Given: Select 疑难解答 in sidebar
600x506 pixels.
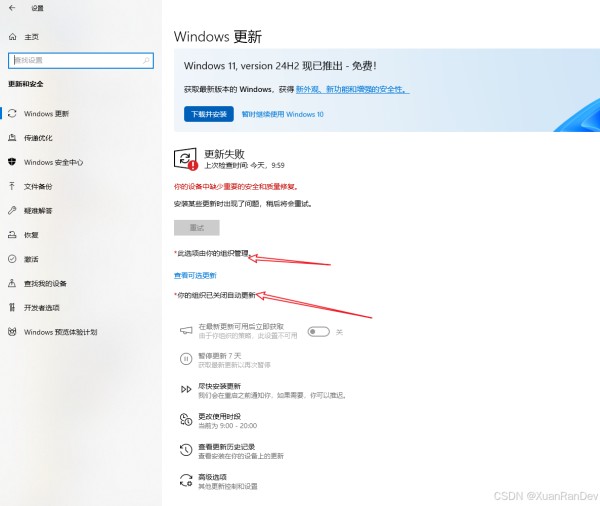Looking at the screenshot, I should (38, 211).
